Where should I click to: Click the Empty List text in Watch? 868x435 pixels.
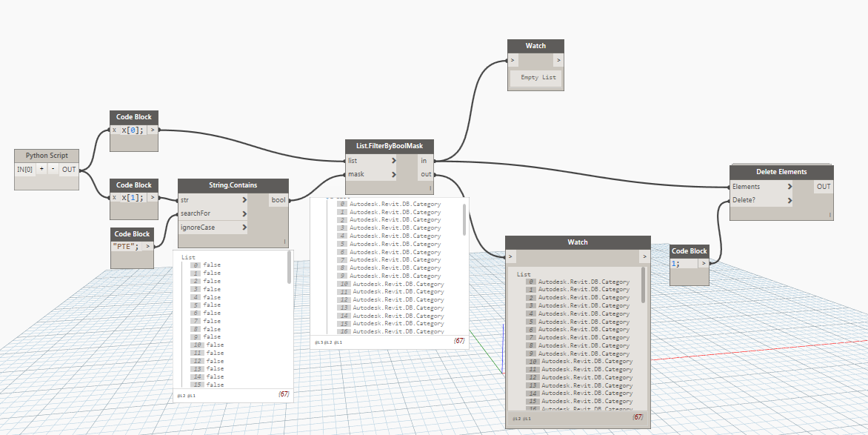pyautogui.click(x=538, y=78)
